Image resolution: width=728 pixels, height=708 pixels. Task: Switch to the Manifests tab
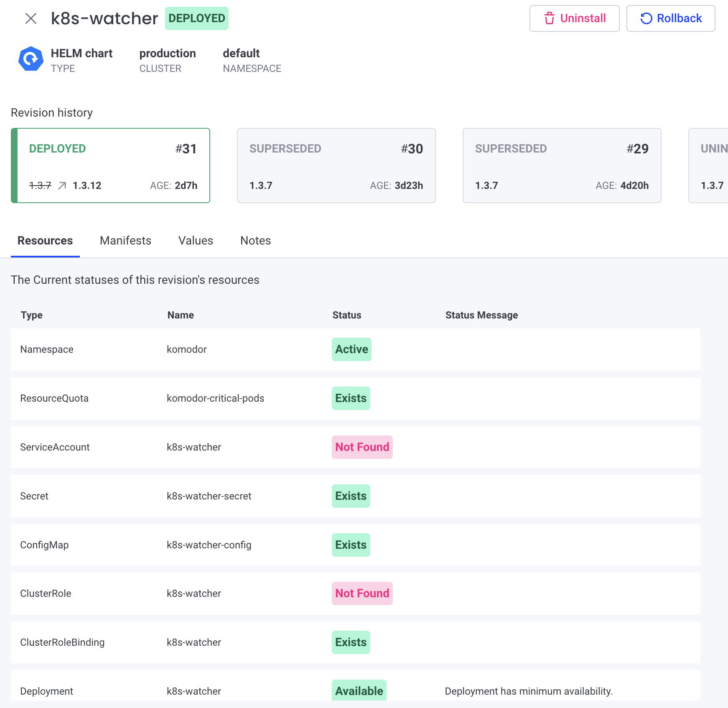(125, 241)
